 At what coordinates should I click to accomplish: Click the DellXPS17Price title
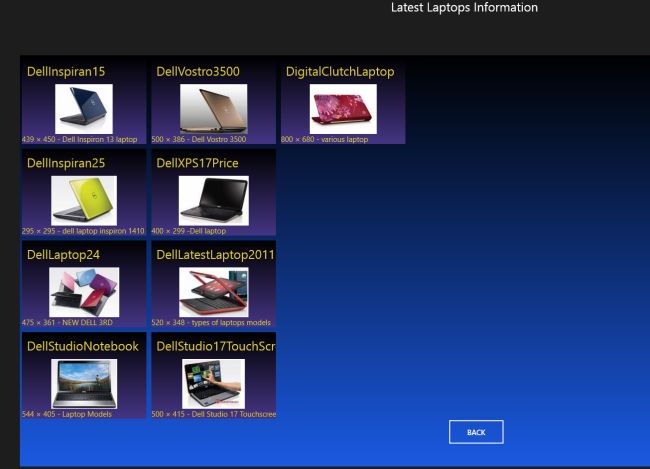coord(197,163)
